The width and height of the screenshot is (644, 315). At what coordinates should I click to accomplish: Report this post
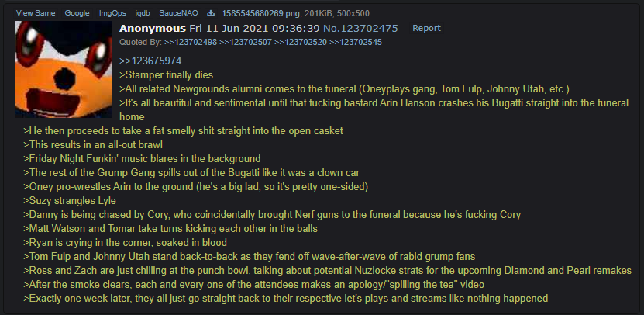426,28
